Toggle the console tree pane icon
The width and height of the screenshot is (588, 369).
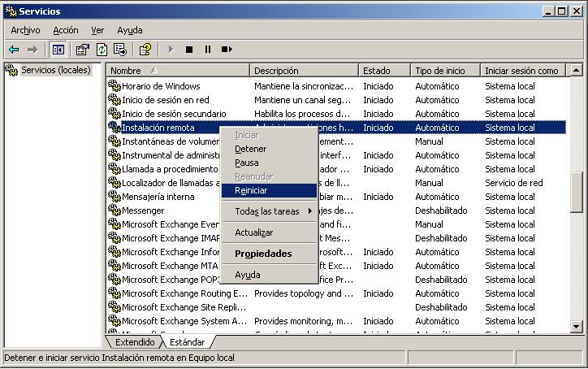point(58,50)
